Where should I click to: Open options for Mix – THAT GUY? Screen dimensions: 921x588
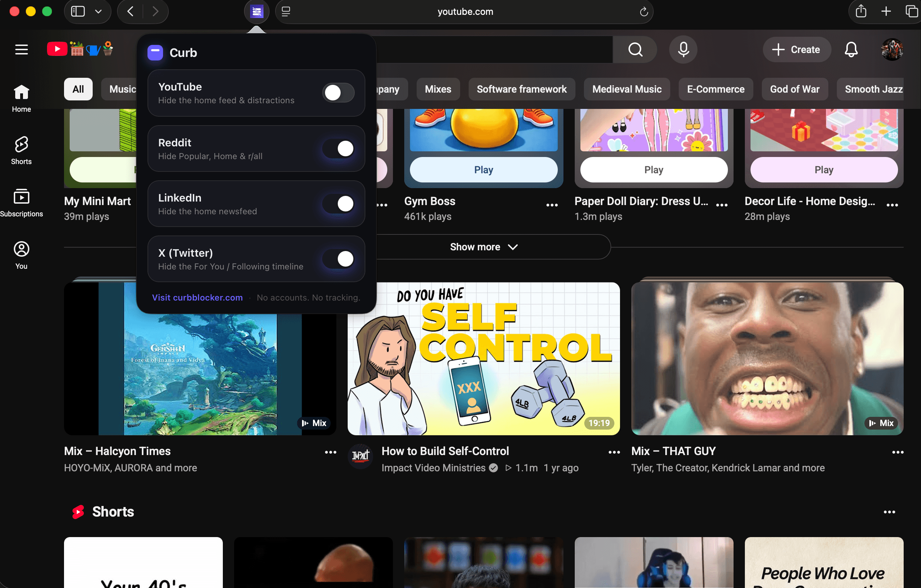pyautogui.click(x=898, y=452)
